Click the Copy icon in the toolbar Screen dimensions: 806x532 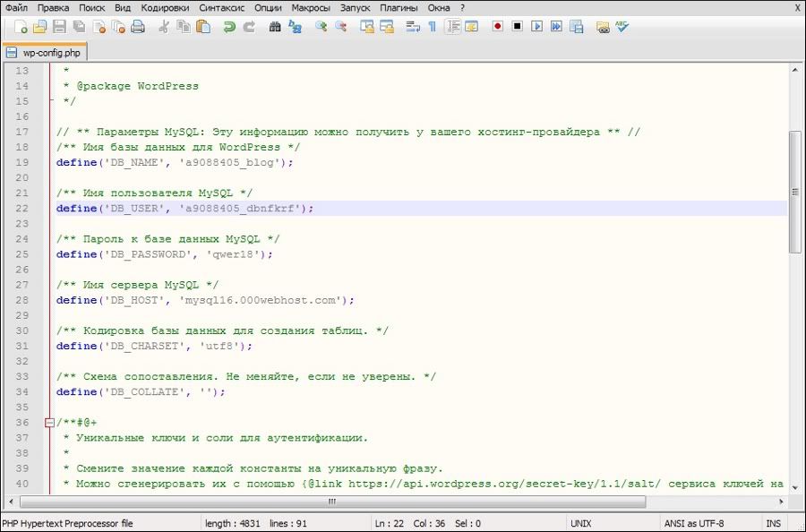coord(184,27)
